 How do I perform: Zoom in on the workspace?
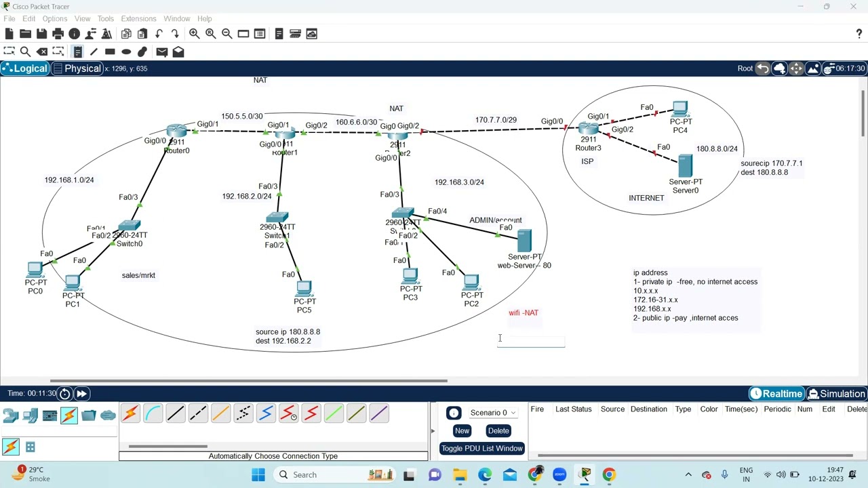pyautogui.click(x=194, y=33)
